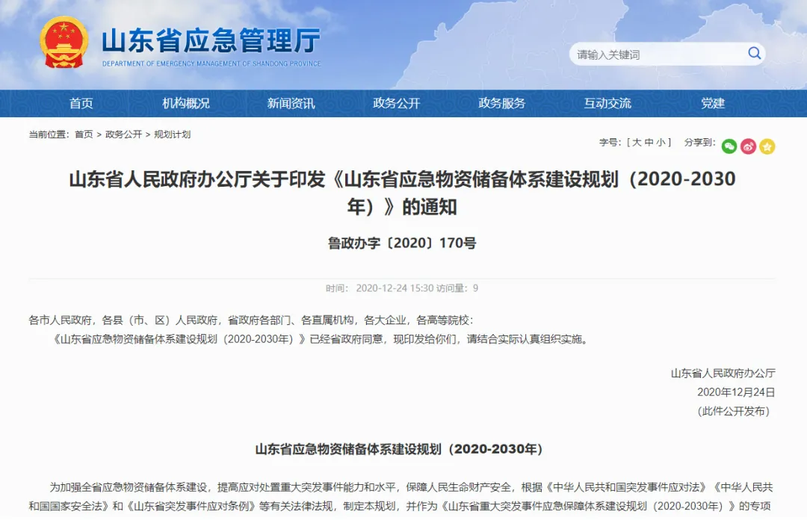807x532 pixels.
Task: Open the 党建 navigation item
Action: click(713, 103)
